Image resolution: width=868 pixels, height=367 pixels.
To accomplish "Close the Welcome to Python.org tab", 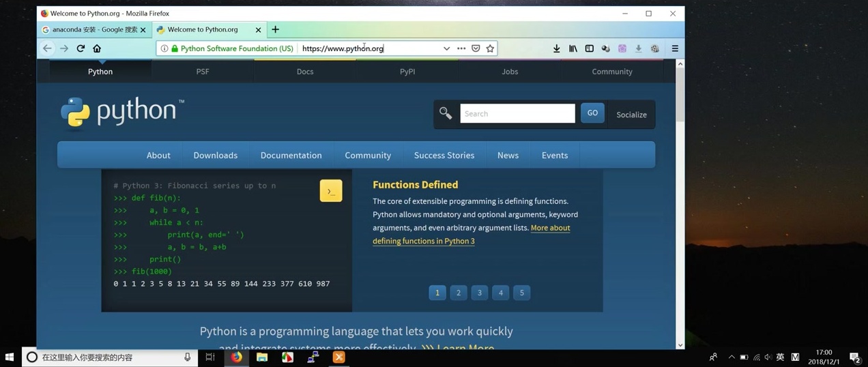I will [258, 30].
